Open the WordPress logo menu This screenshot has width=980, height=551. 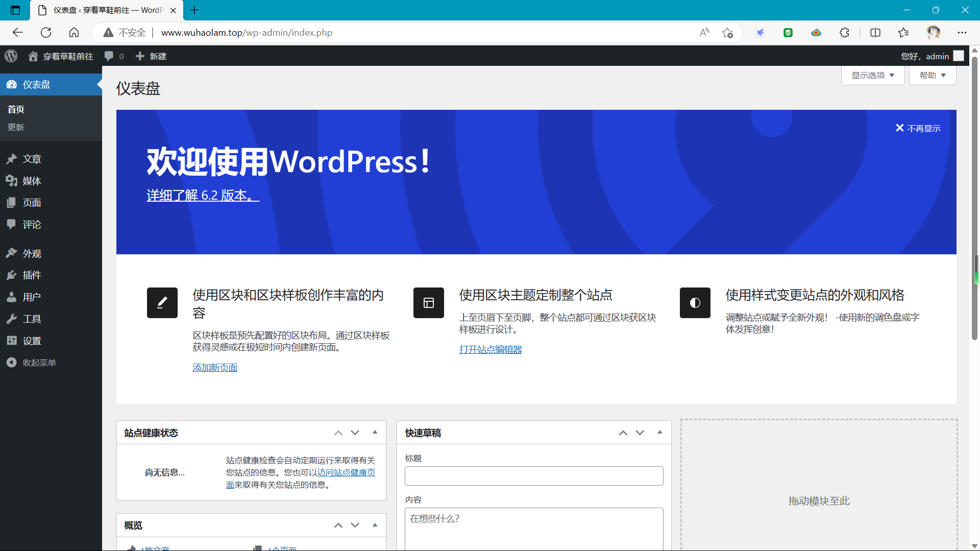[x=11, y=56]
